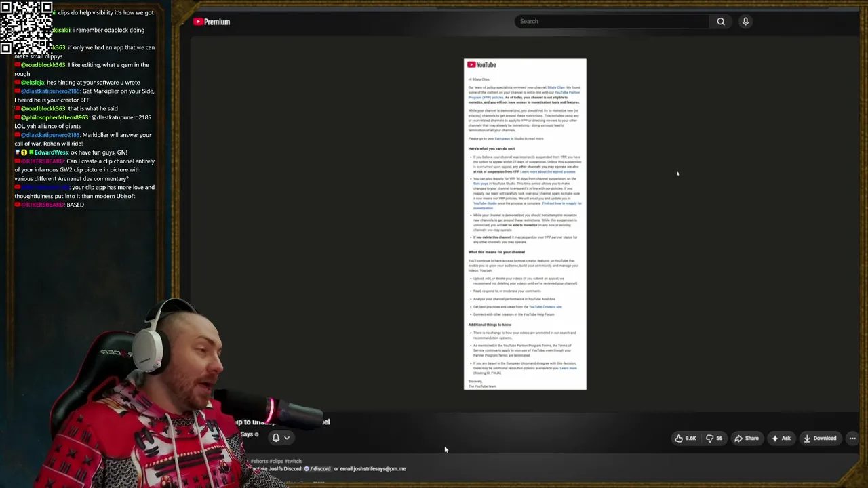868x488 pixels.
Task: Click the "Earn page" link before "in Studio"
Action: 502,139
